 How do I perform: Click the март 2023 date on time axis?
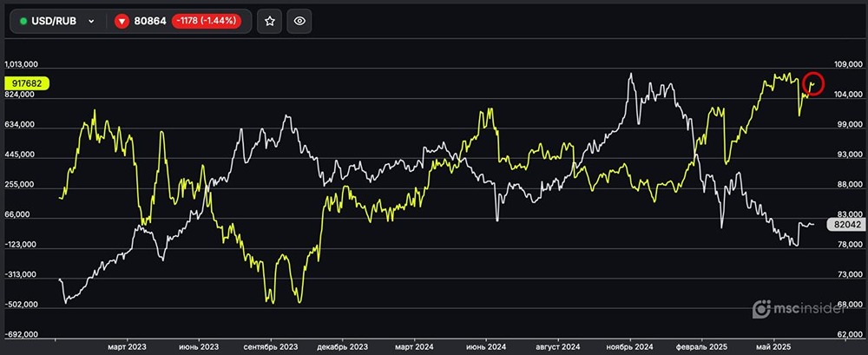[x=127, y=346]
